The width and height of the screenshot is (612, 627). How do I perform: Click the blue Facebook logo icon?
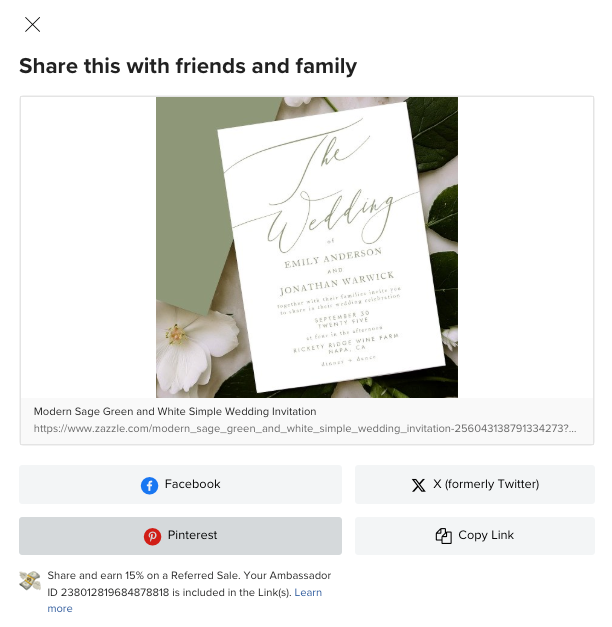tap(149, 485)
